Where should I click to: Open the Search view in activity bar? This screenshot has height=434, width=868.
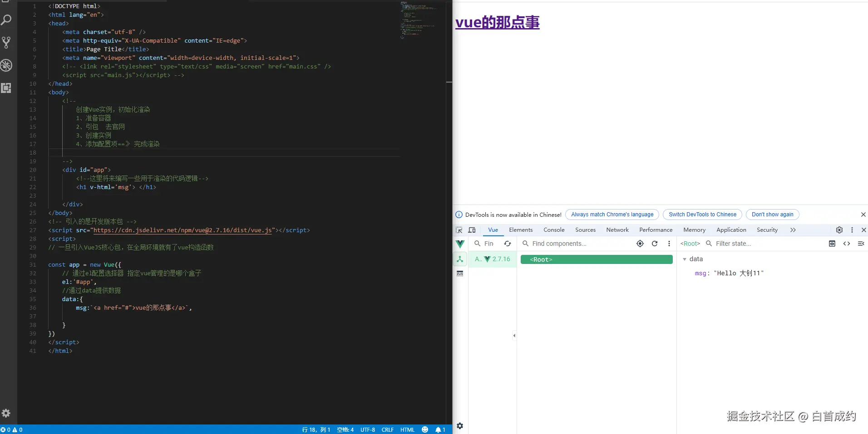[x=6, y=20]
